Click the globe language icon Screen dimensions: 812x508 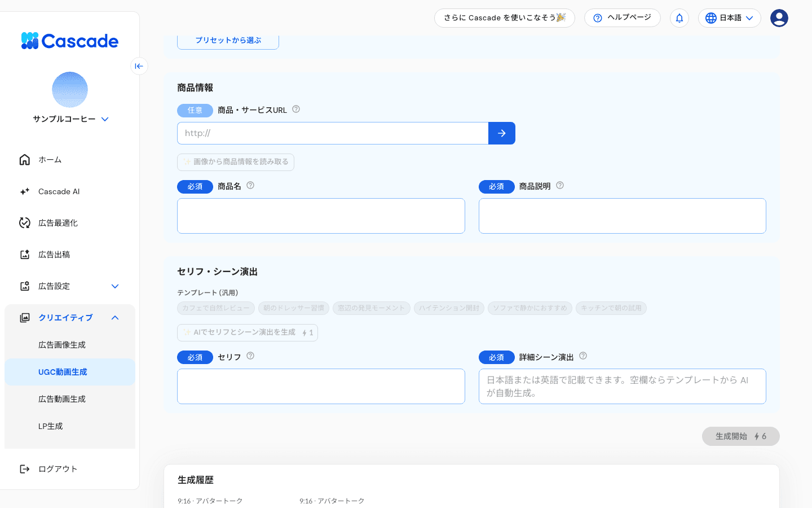(711, 18)
